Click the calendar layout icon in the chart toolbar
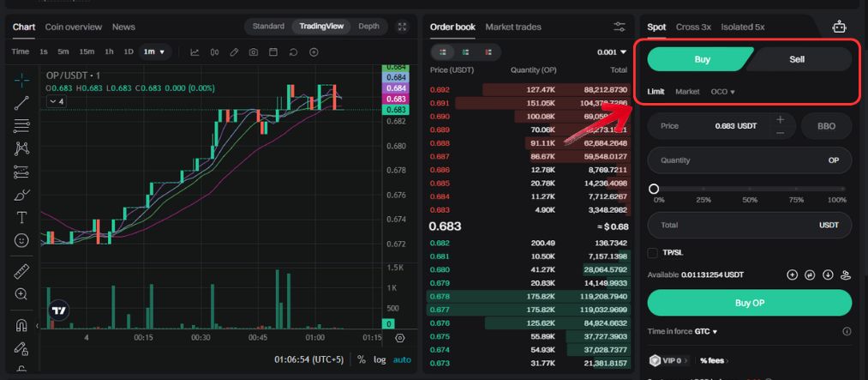868x380 pixels. 273,52
